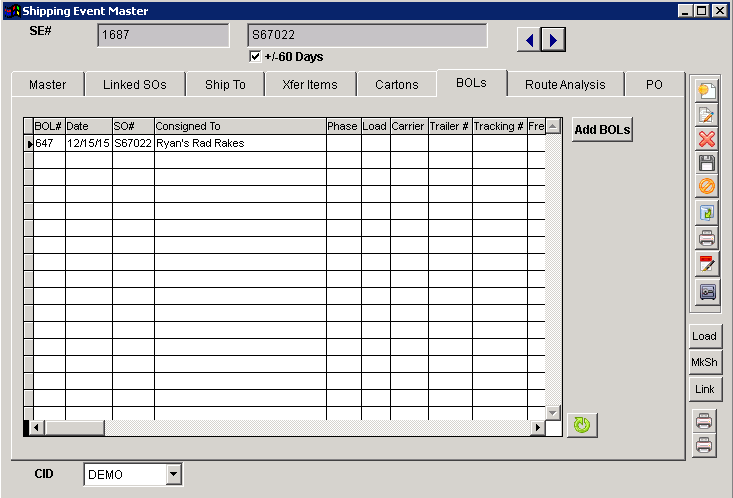
Task: Open the Route Analysis tab
Action: [565, 85]
